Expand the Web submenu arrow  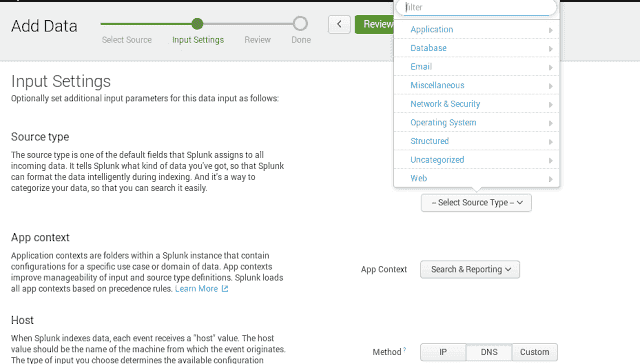[551, 179]
